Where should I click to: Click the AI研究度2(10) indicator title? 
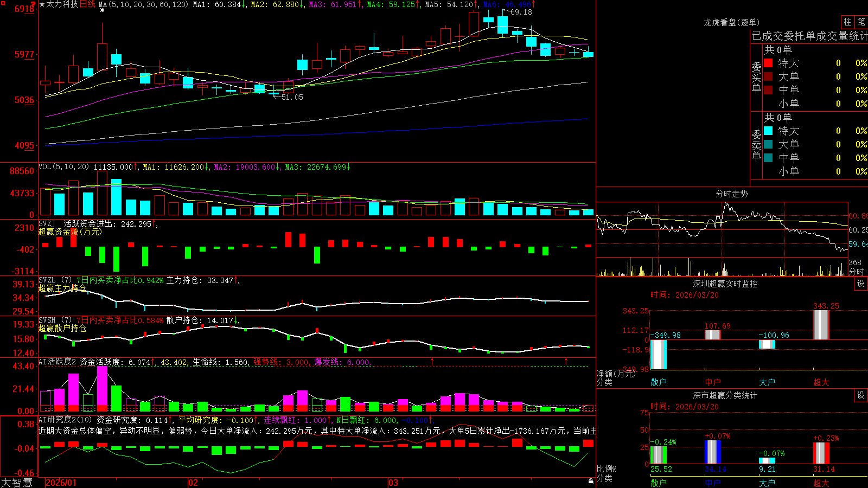(x=66, y=420)
